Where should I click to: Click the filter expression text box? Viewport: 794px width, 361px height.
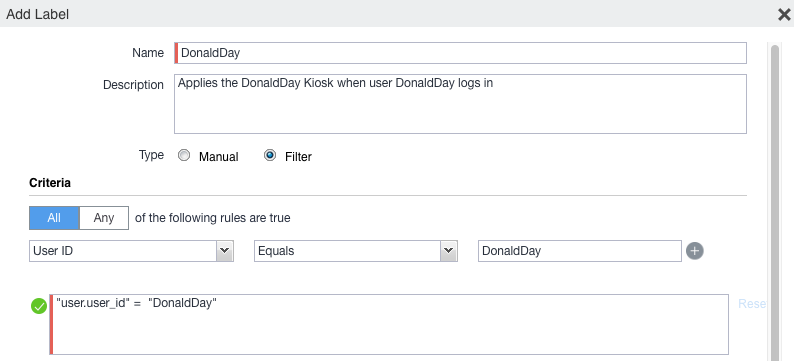click(389, 324)
